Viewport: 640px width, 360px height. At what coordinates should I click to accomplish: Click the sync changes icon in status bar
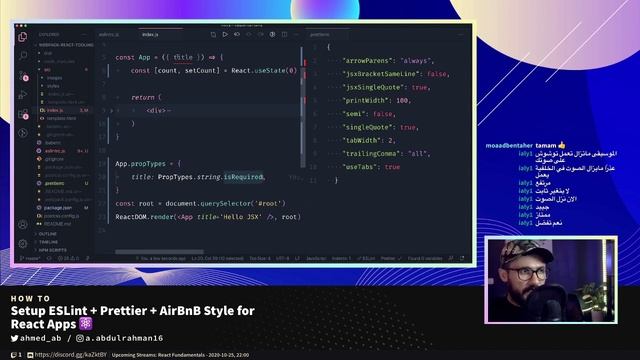pos(49,258)
